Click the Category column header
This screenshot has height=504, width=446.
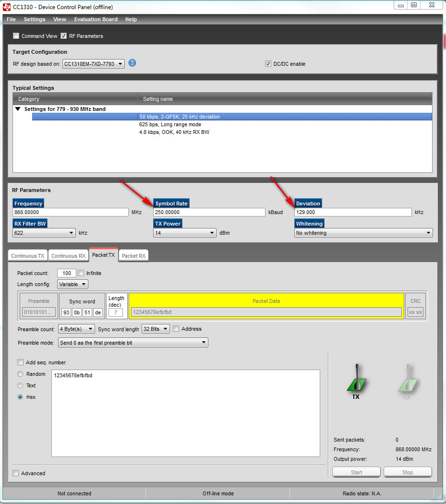click(75, 99)
